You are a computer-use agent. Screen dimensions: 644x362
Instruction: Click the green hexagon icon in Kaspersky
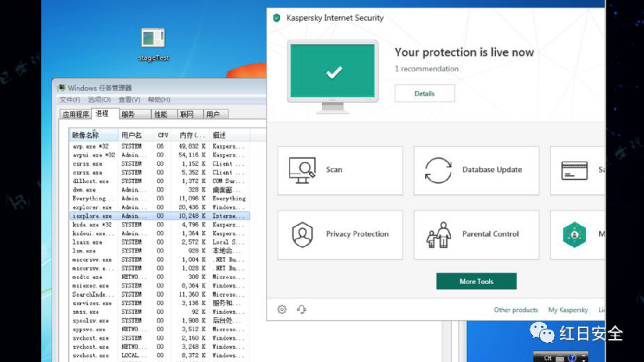[x=574, y=234]
